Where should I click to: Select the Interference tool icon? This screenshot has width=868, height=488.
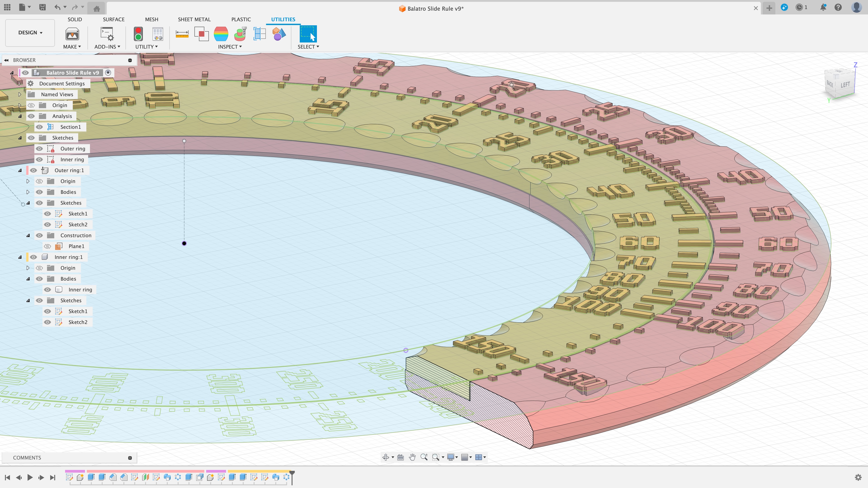[x=201, y=34]
